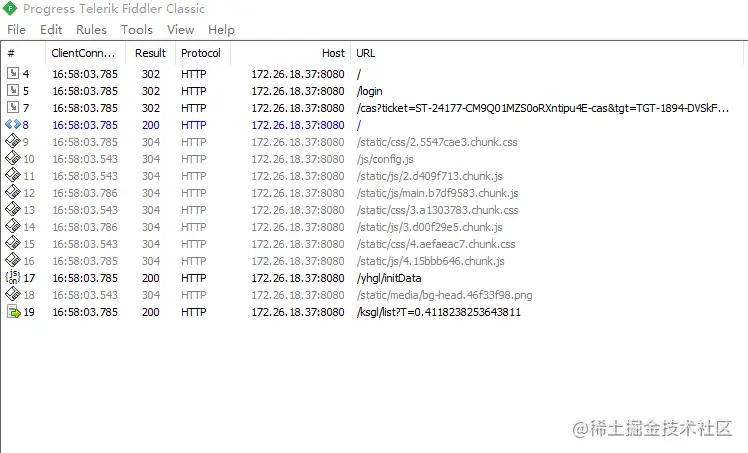Click the Protocol column header

pyautogui.click(x=200, y=53)
